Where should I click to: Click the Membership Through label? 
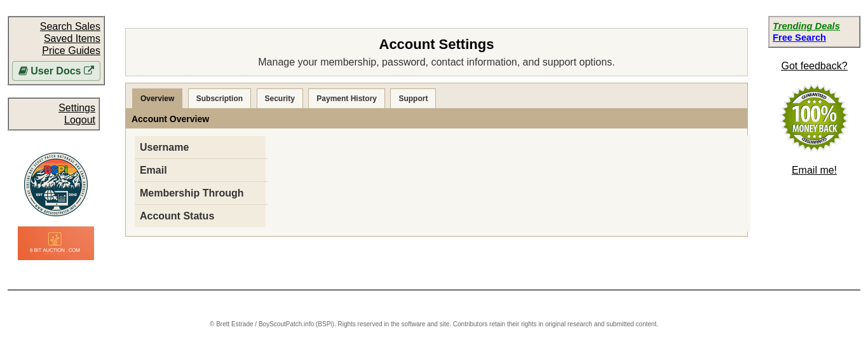coord(192,193)
